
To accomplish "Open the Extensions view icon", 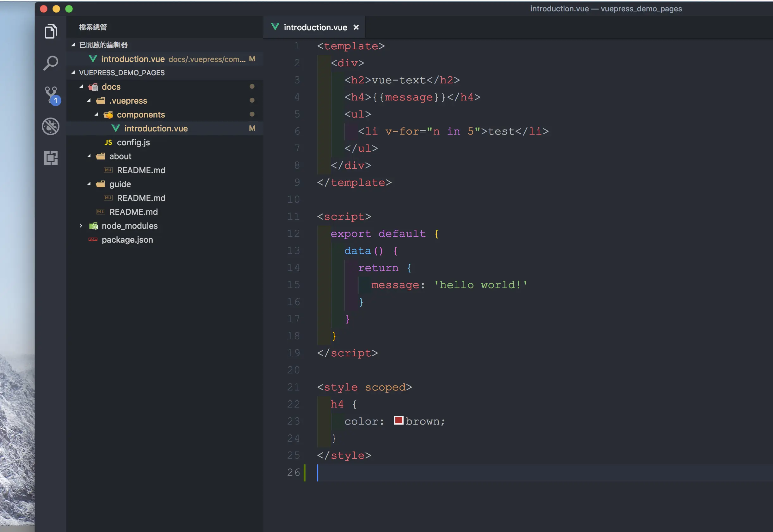I will pos(51,158).
